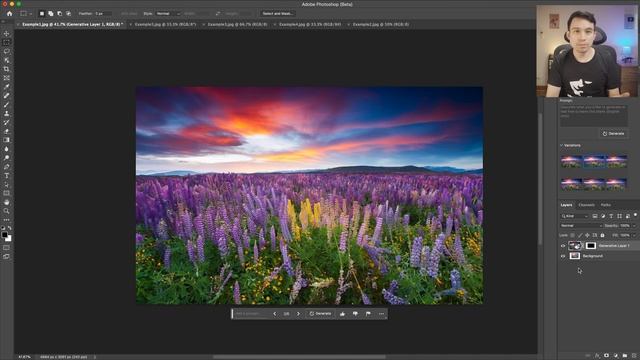Screen dimensions: 640x360
Task: Click Generate in Properties panel
Action: (x=613, y=133)
